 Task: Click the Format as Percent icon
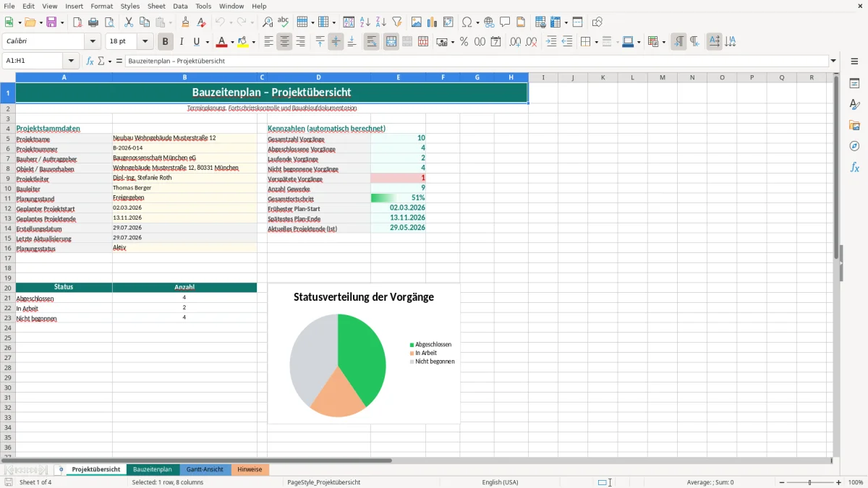464,42
